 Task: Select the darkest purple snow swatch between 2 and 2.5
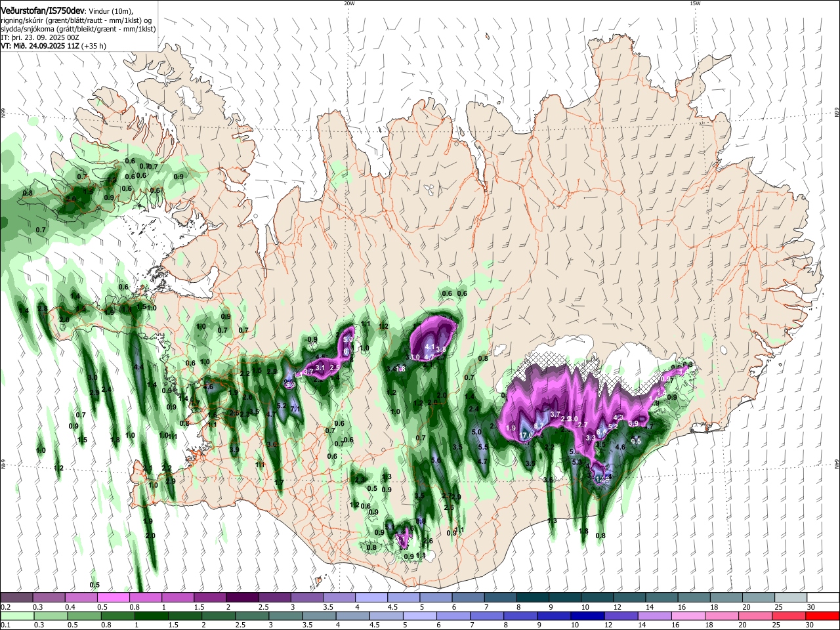coord(241,598)
